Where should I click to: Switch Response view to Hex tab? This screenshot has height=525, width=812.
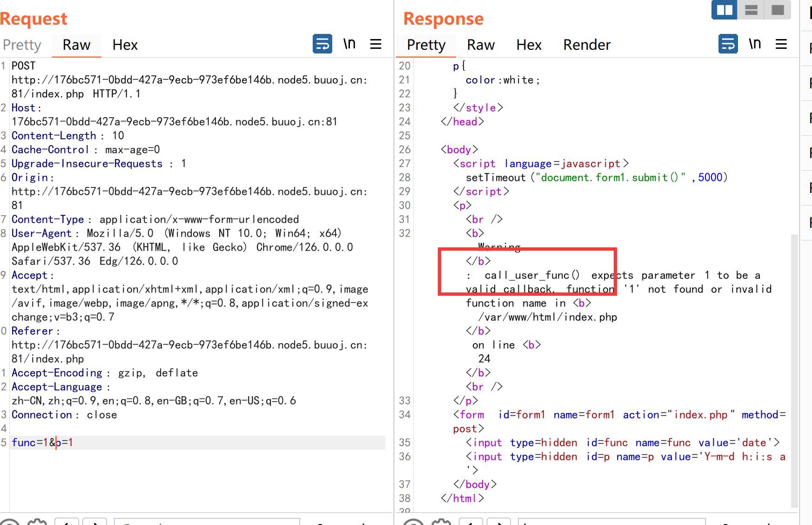pos(529,45)
